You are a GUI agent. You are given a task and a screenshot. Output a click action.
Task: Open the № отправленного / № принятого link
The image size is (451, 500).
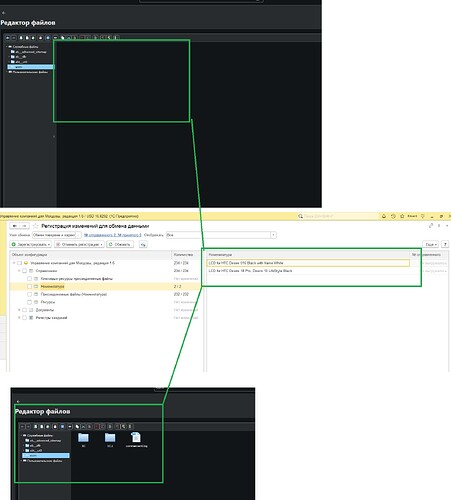113,235
